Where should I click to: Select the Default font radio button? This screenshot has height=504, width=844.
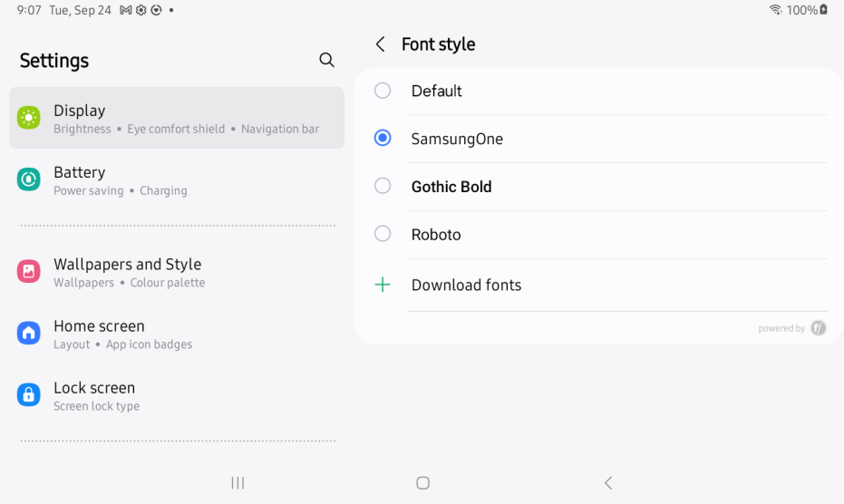383,91
